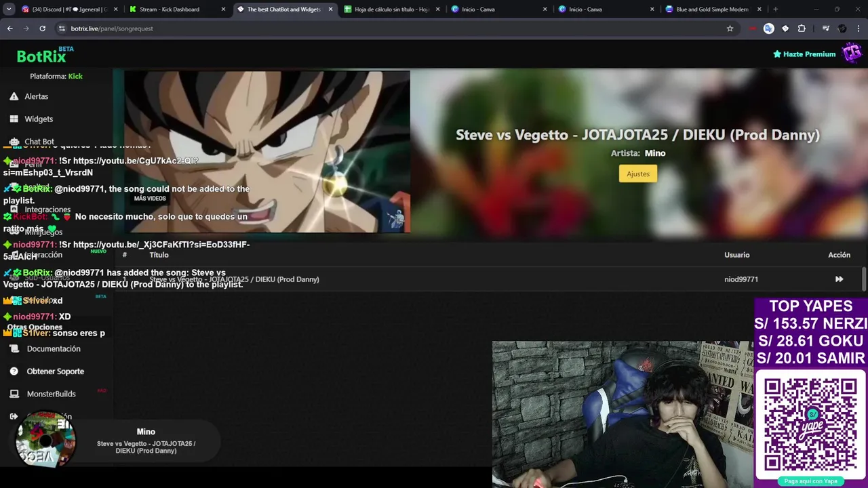
Task: Click the Chat Bot robot icon
Action: coord(14,142)
